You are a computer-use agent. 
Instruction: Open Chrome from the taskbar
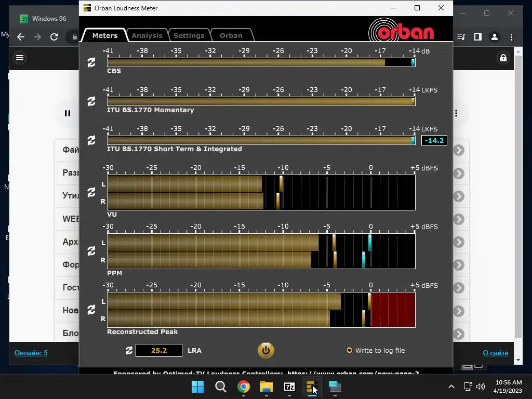click(x=243, y=387)
